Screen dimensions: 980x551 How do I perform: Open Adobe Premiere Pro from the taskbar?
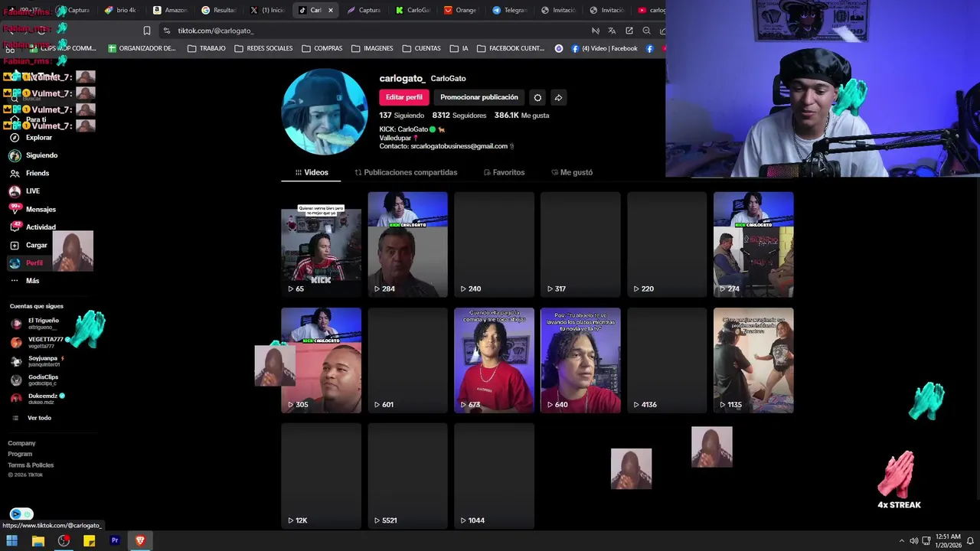[115, 541]
